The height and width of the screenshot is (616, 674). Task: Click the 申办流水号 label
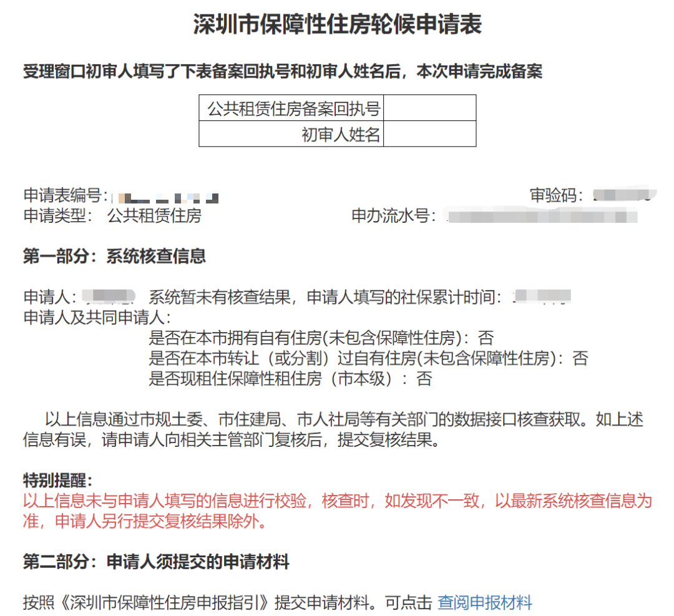pyautogui.click(x=393, y=215)
